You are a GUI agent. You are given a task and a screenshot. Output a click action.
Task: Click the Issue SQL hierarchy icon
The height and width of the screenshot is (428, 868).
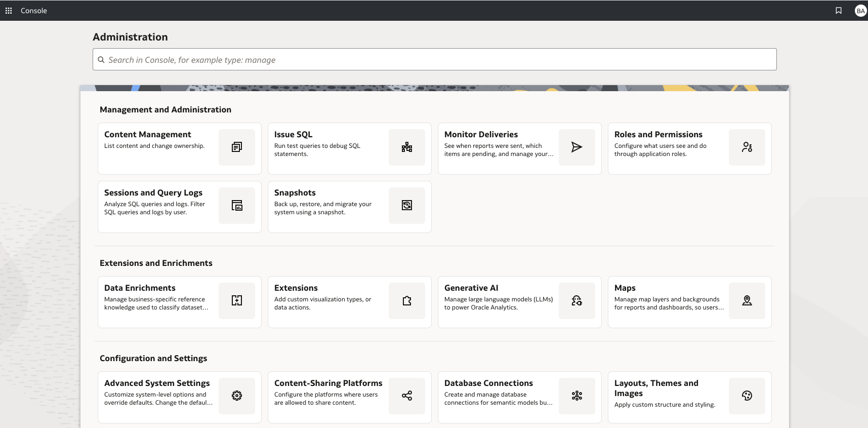[x=407, y=147]
